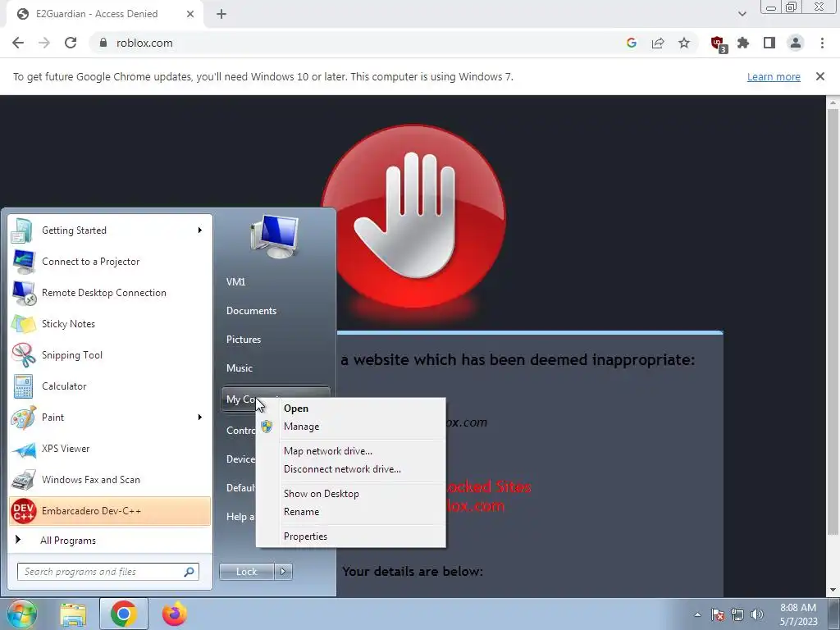
Task: Bookmark this page with the star
Action: [x=684, y=43]
